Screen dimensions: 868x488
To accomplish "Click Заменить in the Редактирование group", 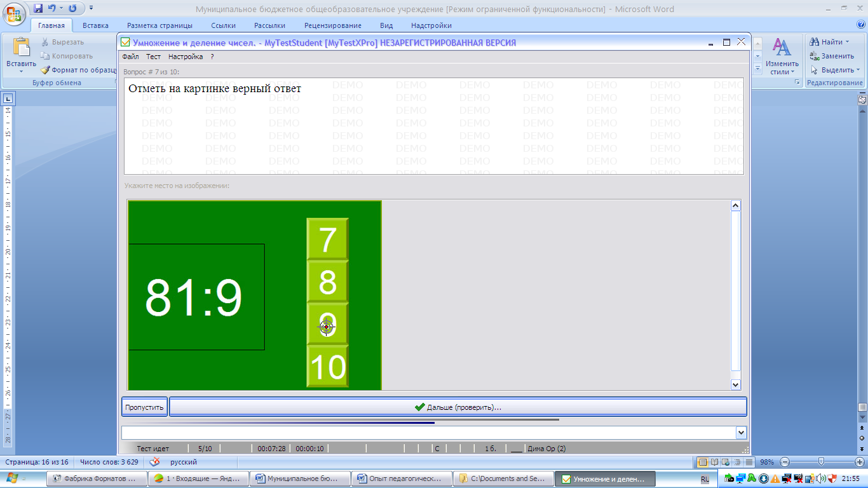I will pos(832,56).
